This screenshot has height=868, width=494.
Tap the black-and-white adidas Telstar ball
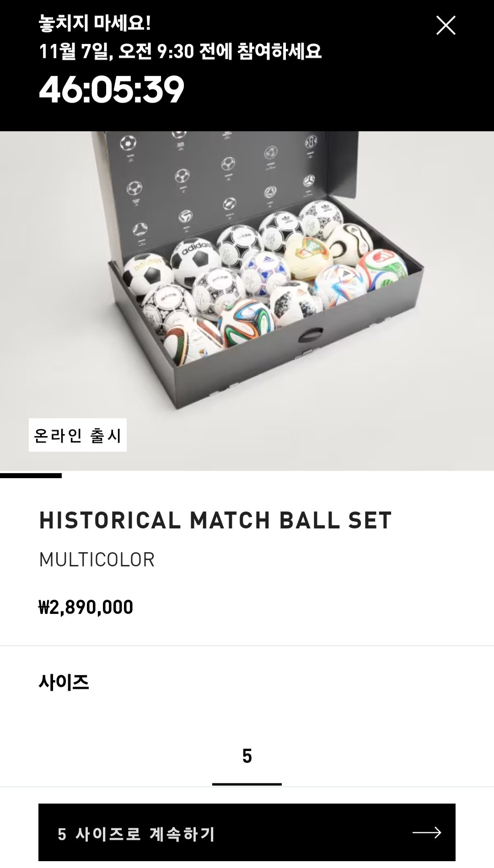pos(195,261)
